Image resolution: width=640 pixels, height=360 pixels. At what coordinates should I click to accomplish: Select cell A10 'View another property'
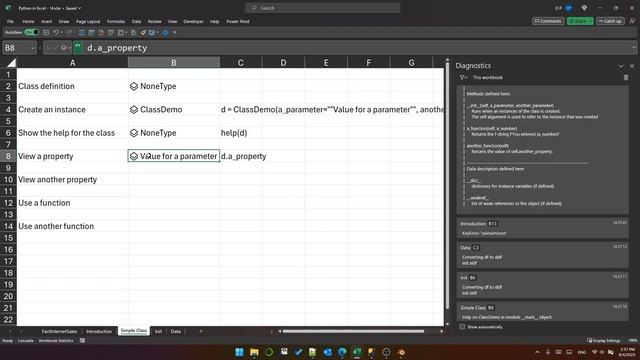pyautogui.click(x=72, y=180)
